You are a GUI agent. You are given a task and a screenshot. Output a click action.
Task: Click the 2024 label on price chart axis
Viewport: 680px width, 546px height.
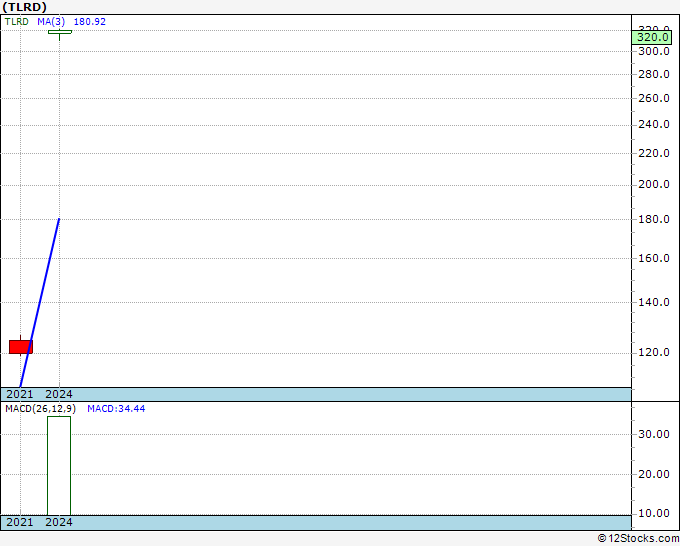tap(59, 394)
